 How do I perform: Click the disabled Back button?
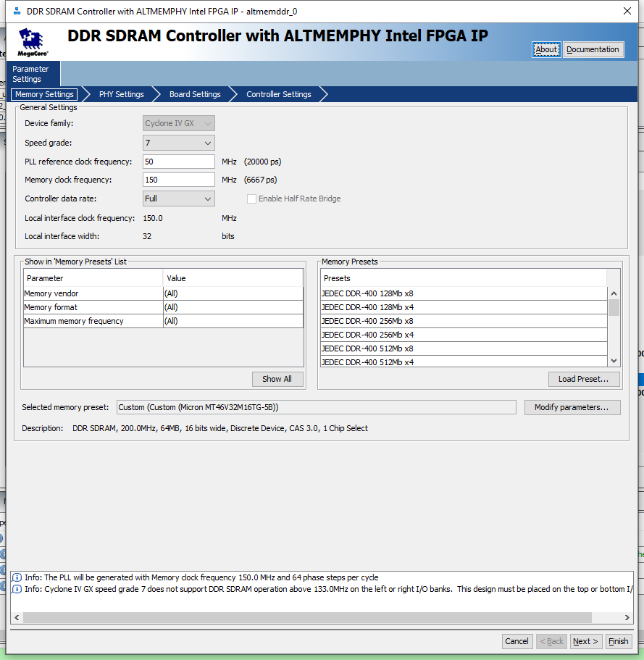click(551, 641)
